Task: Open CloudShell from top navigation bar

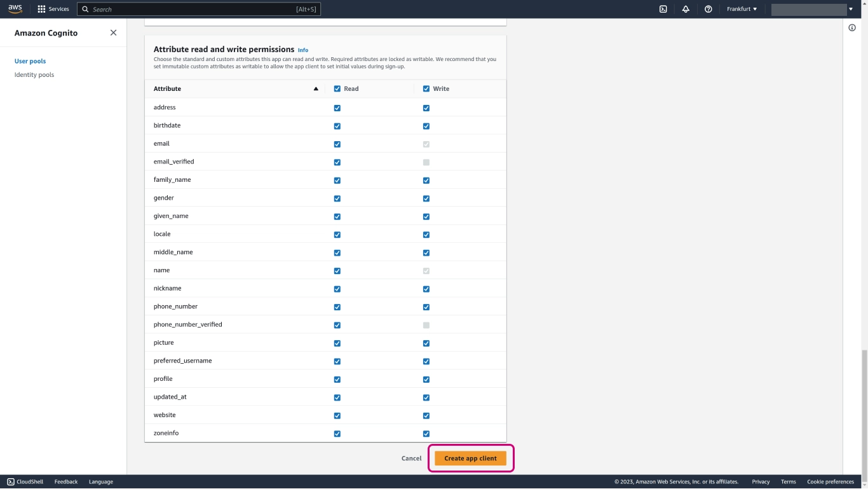Action: pos(663,9)
